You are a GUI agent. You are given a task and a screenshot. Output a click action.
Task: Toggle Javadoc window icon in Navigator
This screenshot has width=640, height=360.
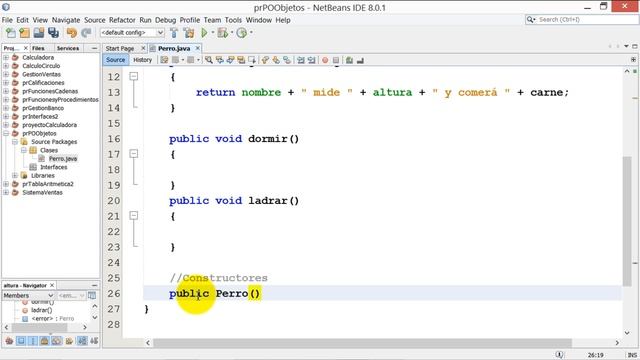pos(92,295)
